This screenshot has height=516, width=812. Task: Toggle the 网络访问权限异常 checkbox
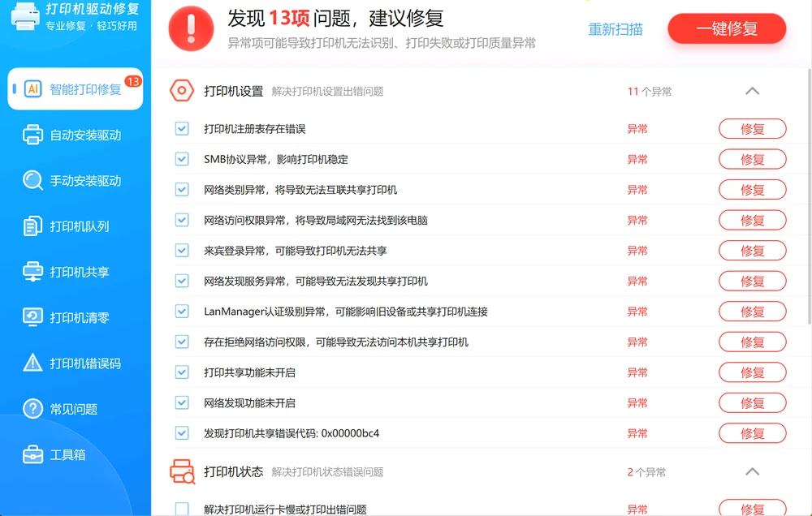tap(182, 220)
